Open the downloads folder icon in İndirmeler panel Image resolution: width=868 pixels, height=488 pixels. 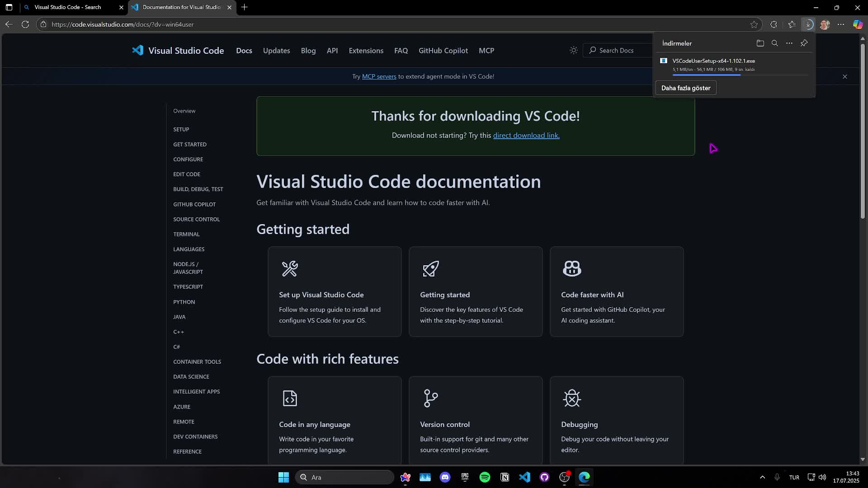[x=760, y=43]
